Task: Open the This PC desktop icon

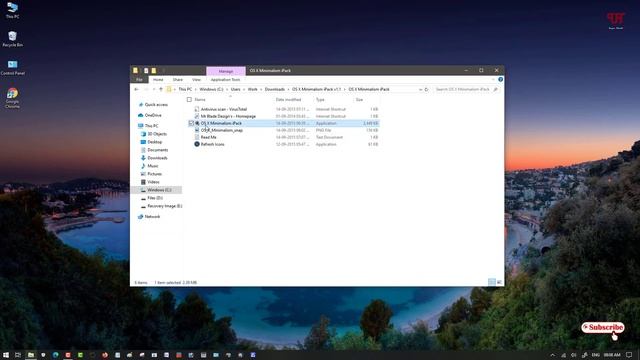Action: [x=12, y=10]
